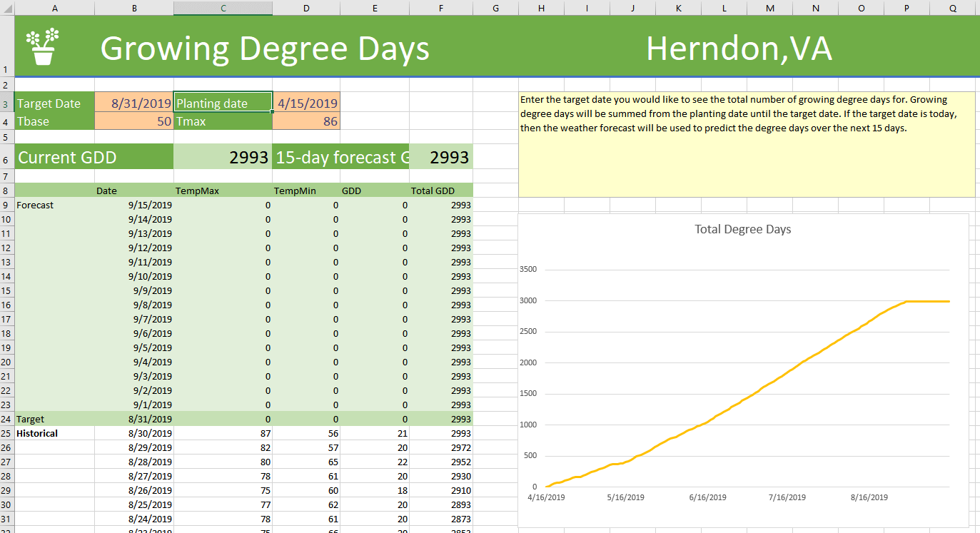Viewport: 980px width, 533px height.
Task: Select the 15-day forecast value cell in column F
Action: [441, 158]
